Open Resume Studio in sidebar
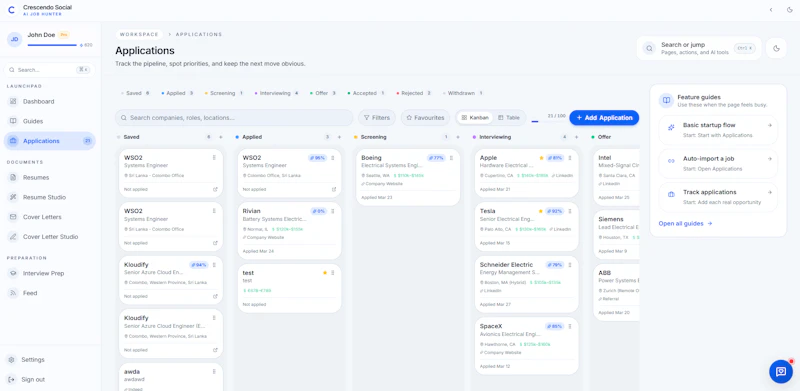Screen dimensions: 800x391 click(49, 198)
